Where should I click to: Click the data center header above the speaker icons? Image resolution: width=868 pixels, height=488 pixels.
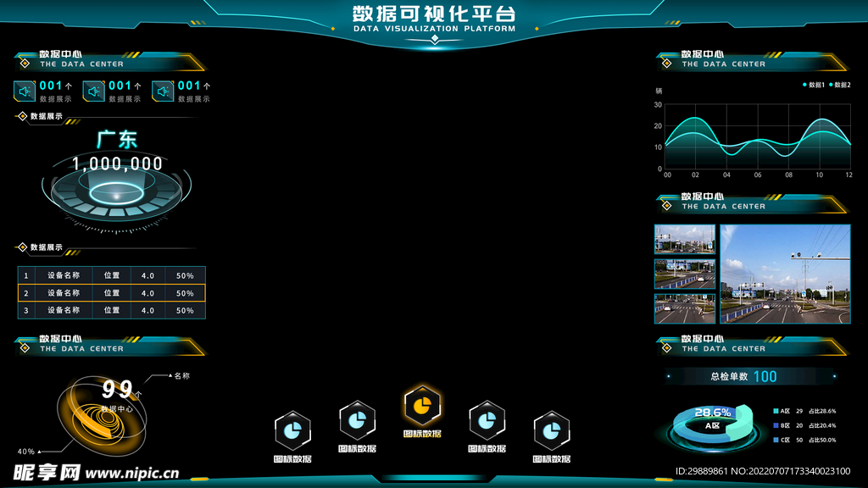pos(109,60)
